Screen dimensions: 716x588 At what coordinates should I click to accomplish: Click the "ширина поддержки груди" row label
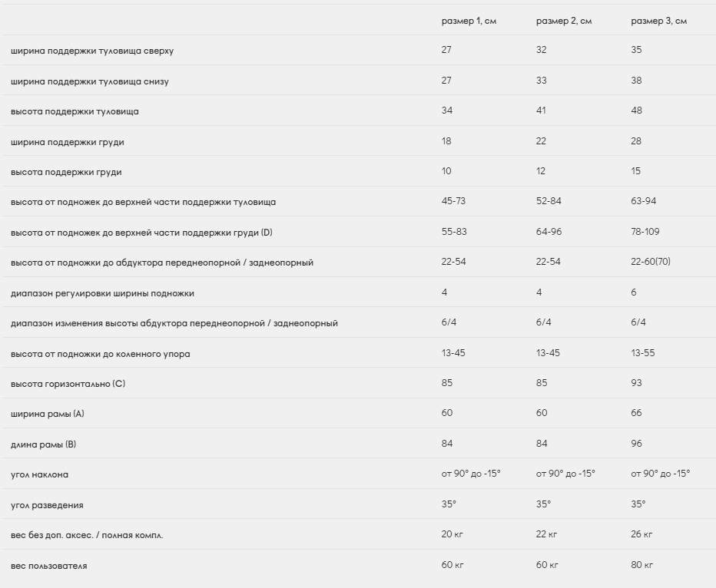click(68, 142)
